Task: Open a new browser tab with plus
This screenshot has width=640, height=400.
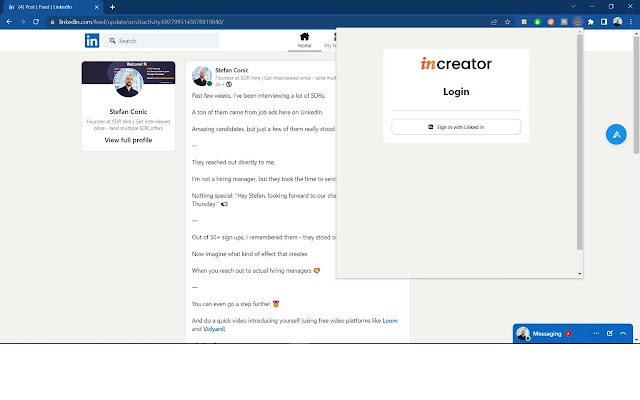Action: [112, 7]
